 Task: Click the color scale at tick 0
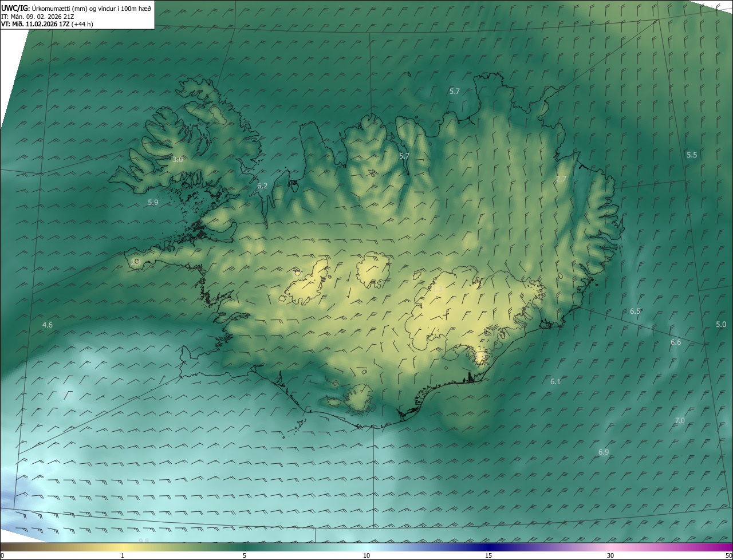coord(2,555)
